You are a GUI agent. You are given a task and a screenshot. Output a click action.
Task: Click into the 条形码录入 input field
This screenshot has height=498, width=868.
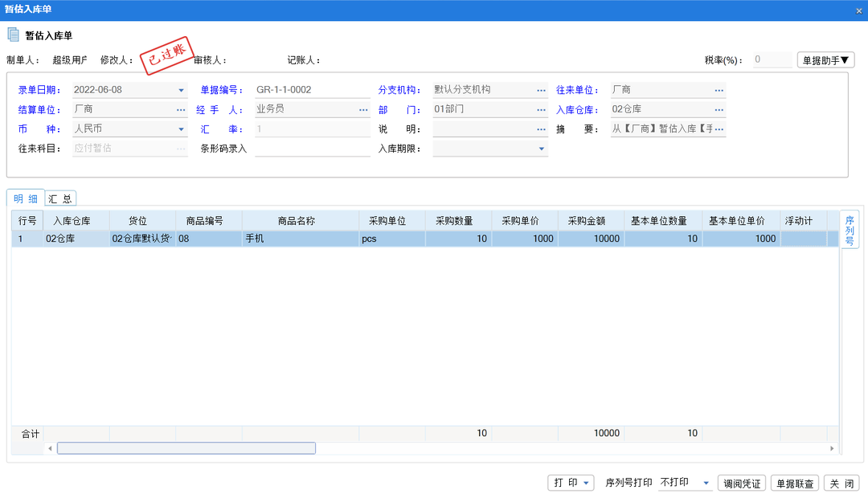click(x=312, y=148)
